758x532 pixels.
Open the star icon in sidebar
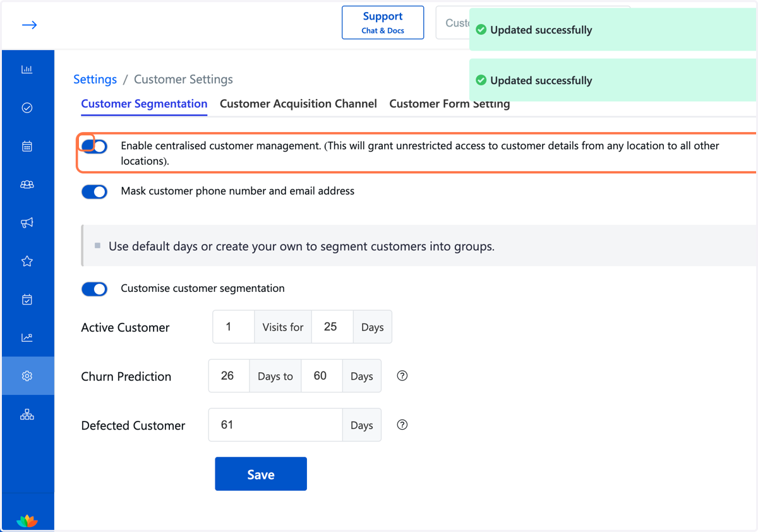[x=27, y=261]
